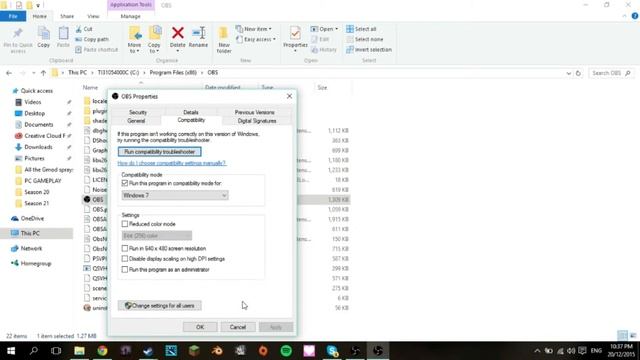Switch to General tab in OBS Properties
The height and width of the screenshot is (360, 640).
(x=136, y=121)
